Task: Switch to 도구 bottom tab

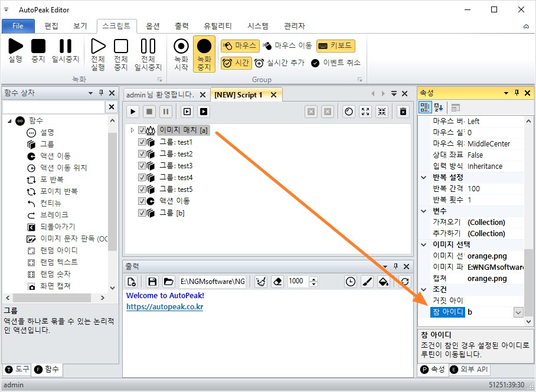Action: [18, 369]
